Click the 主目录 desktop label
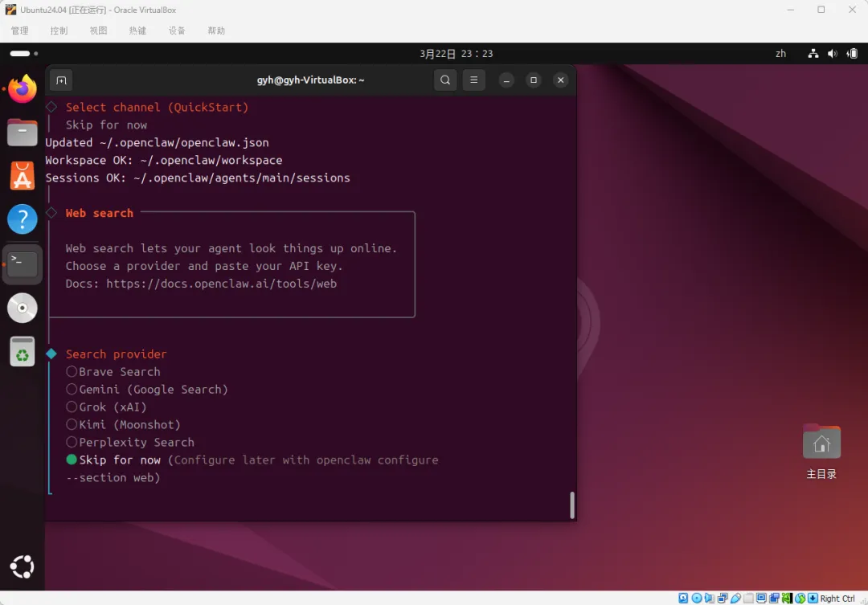Viewport: 868px width, 605px height. 821,474
